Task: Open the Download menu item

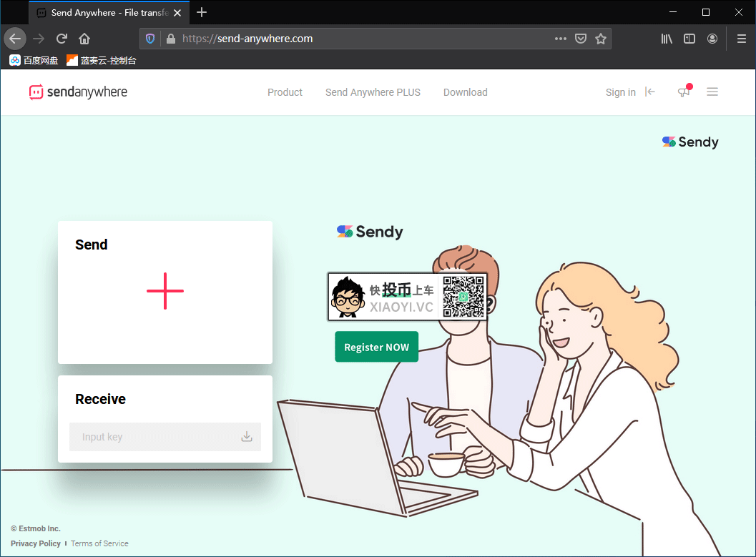Action: click(x=466, y=92)
